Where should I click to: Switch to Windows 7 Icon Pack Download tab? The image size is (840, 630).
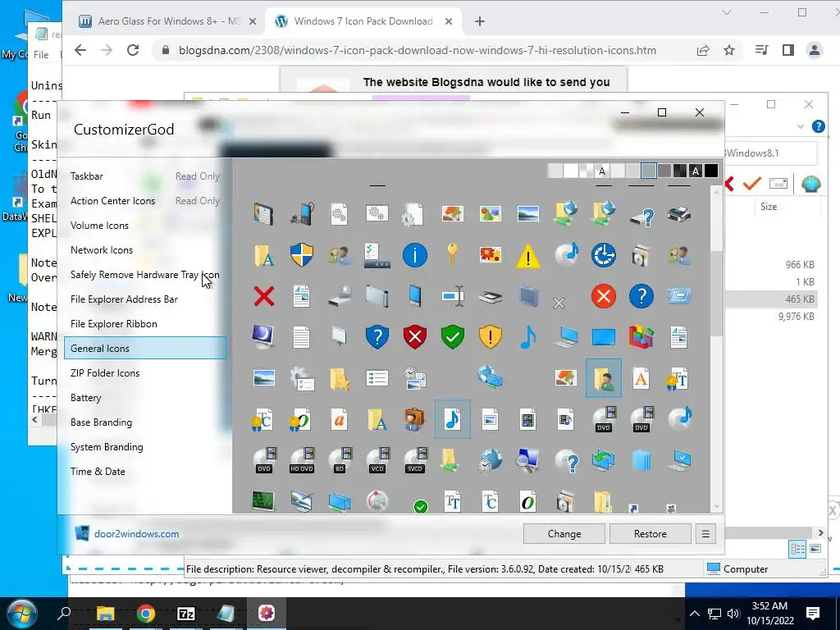pyautogui.click(x=363, y=21)
